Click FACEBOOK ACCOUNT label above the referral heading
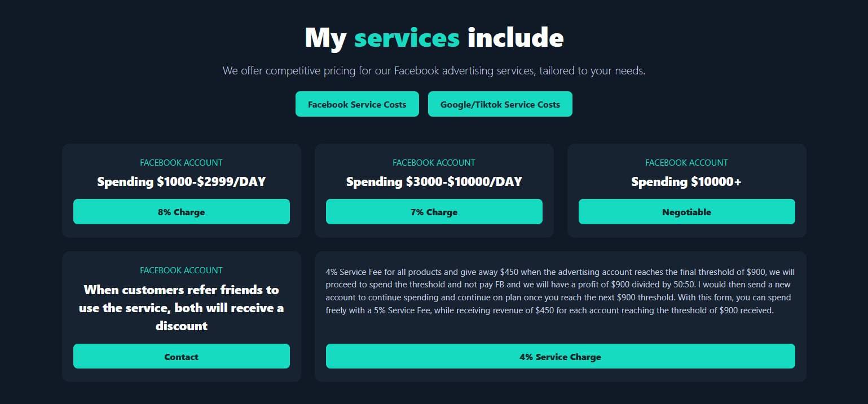 (x=181, y=270)
